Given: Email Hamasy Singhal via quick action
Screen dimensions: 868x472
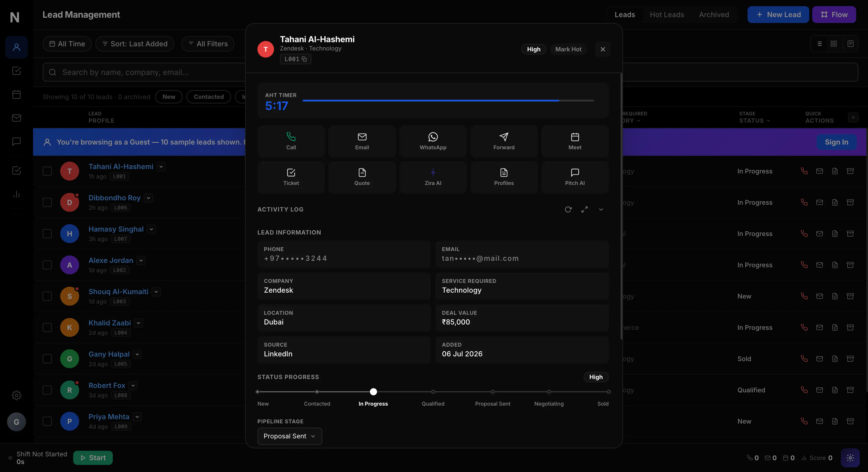Looking at the screenshot, I should 820,234.
